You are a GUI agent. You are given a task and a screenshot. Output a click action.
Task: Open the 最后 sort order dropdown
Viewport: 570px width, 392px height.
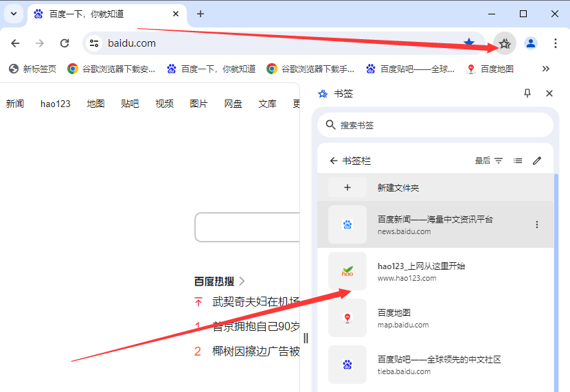point(488,161)
